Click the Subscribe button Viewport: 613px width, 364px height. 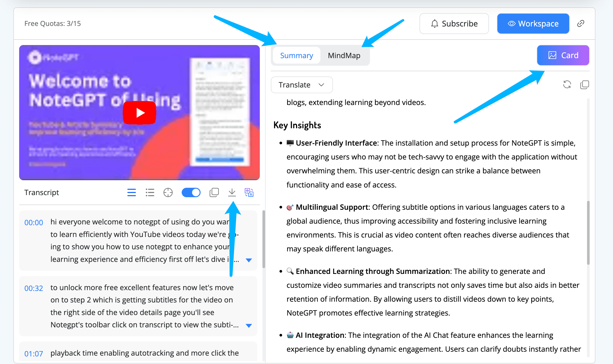[x=454, y=24]
